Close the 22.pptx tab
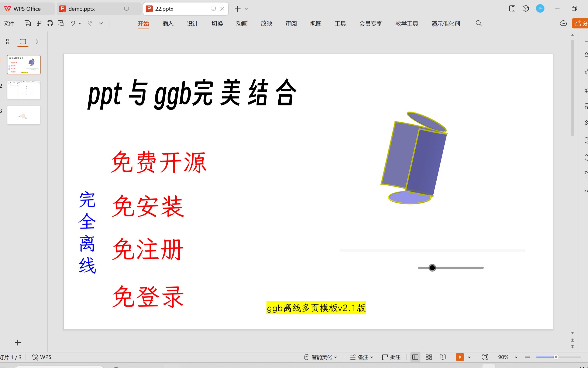588x368 pixels. point(222,9)
